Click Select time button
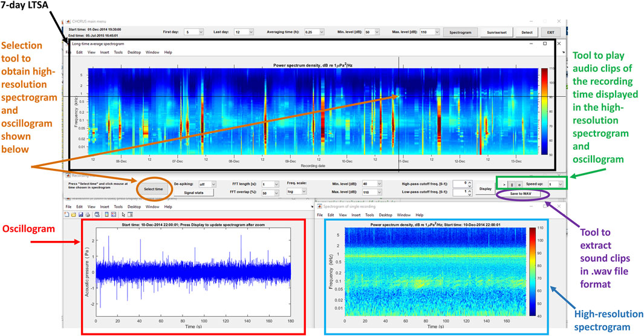Viewport: 644px width, 336px height. tap(153, 189)
